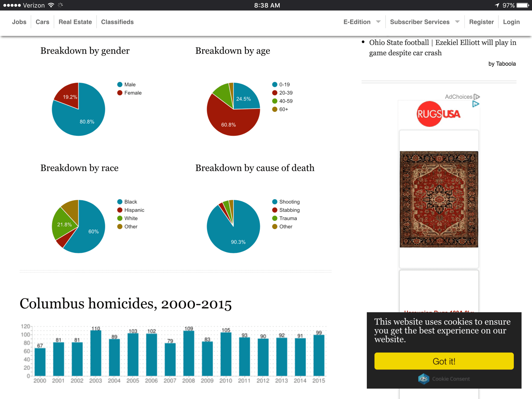532x399 pixels.
Task: Tap the blue ad info triangle icon
Action: pos(476,104)
